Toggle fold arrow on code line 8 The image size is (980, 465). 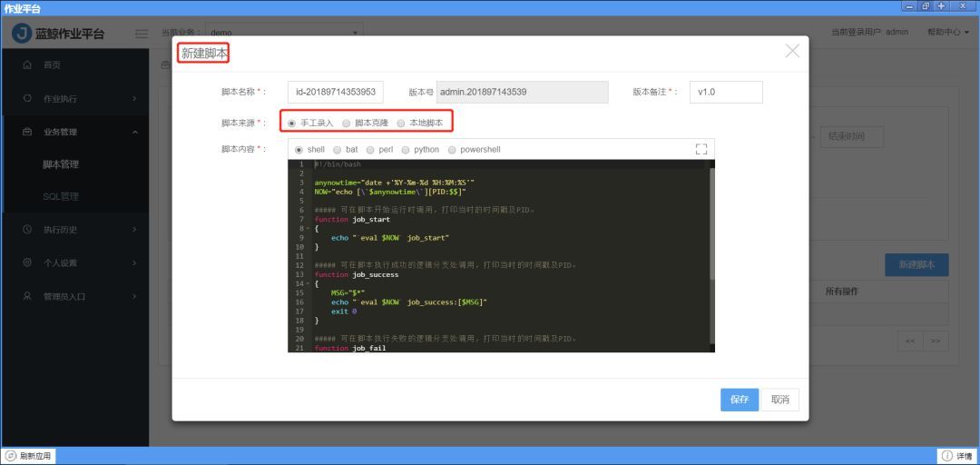pos(307,229)
